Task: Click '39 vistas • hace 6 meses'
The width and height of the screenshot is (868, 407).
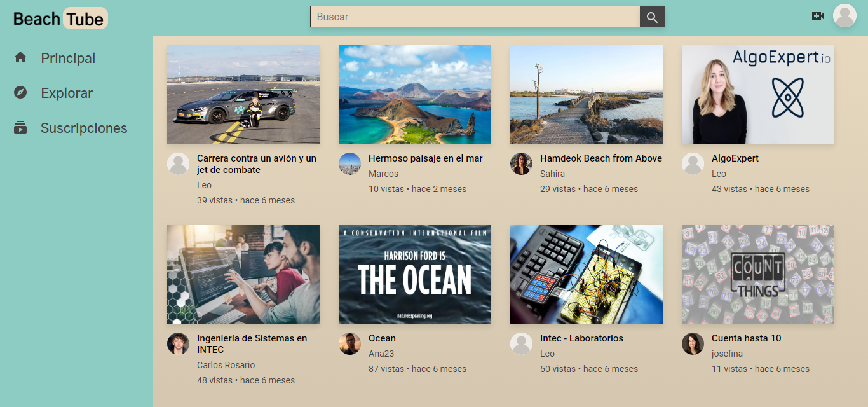Action: pos(246,200)
